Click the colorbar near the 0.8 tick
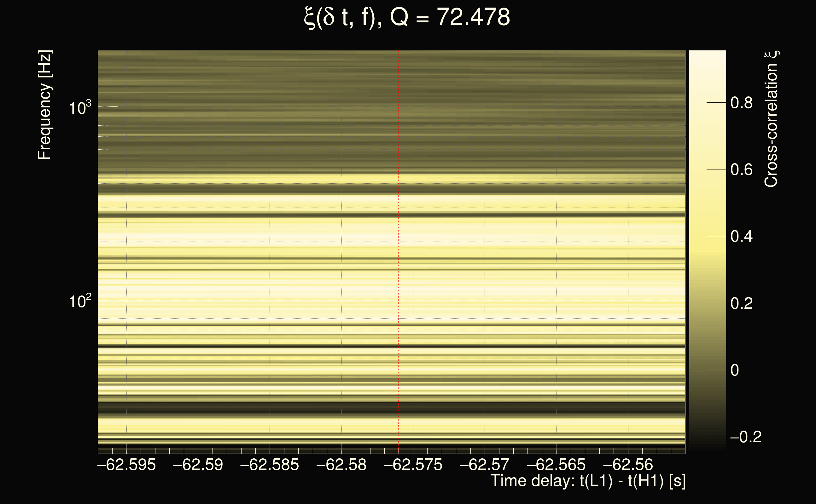816x504 pixels. tap(707, 103)
